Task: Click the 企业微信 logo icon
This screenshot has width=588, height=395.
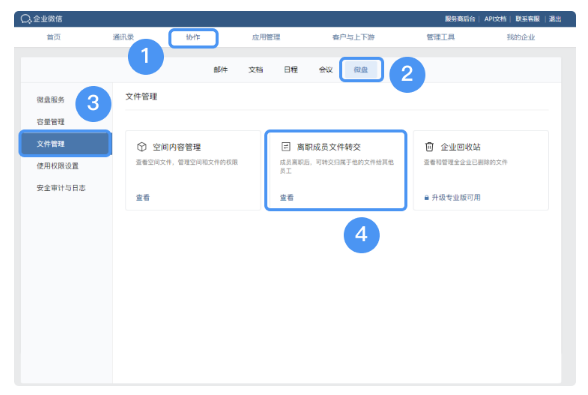Action: click(26, 19)
